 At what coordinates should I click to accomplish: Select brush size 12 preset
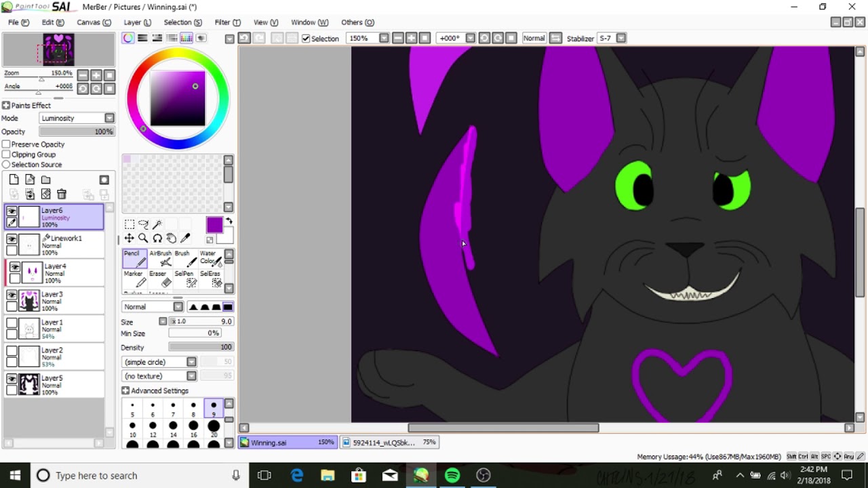153,429
